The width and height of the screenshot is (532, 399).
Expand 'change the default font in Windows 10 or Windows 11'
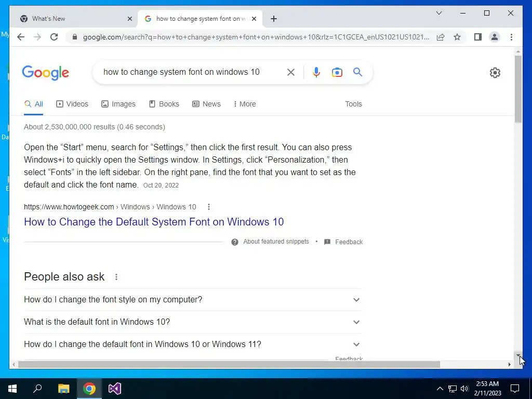click(x=193, y=344)
